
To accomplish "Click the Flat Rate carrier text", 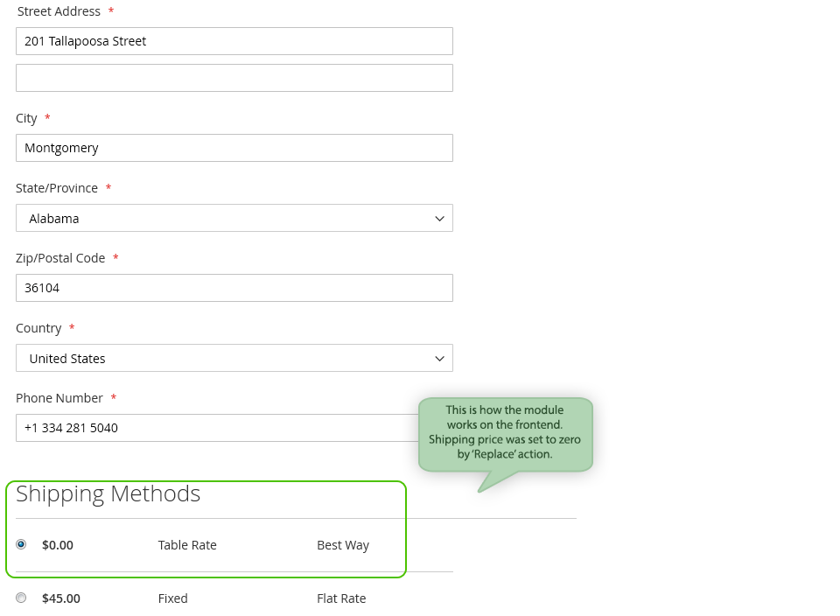I will [341, 598].
